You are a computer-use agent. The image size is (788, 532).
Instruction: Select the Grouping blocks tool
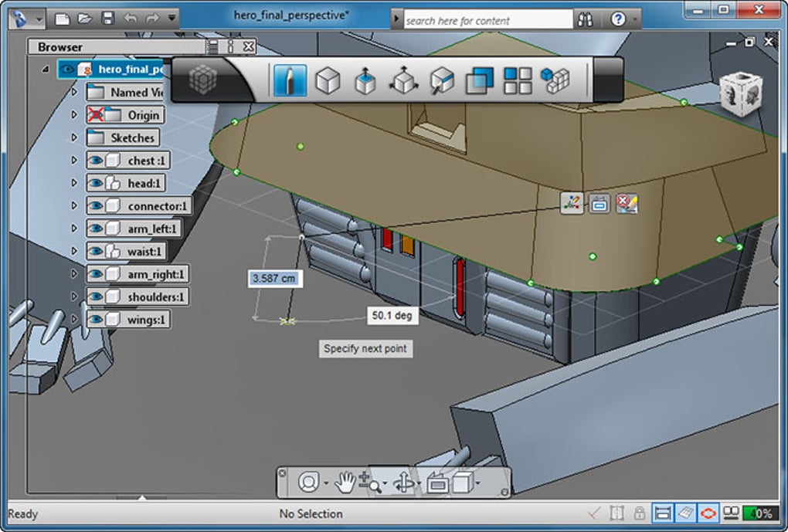(555, 80)
